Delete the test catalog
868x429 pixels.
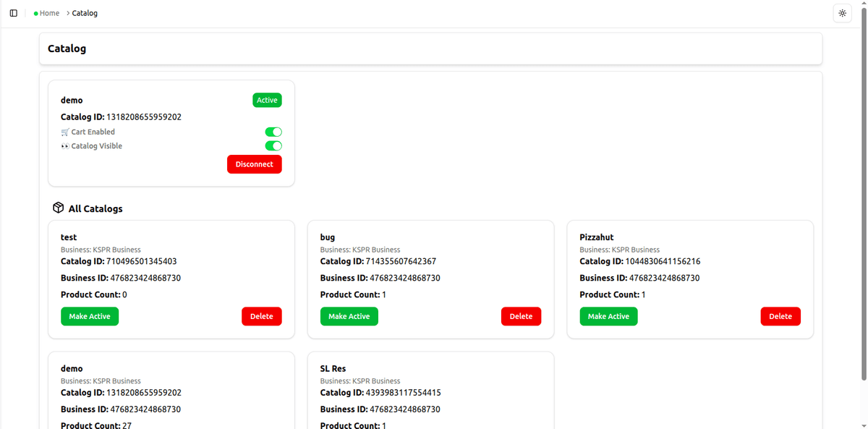coord(262,316)
